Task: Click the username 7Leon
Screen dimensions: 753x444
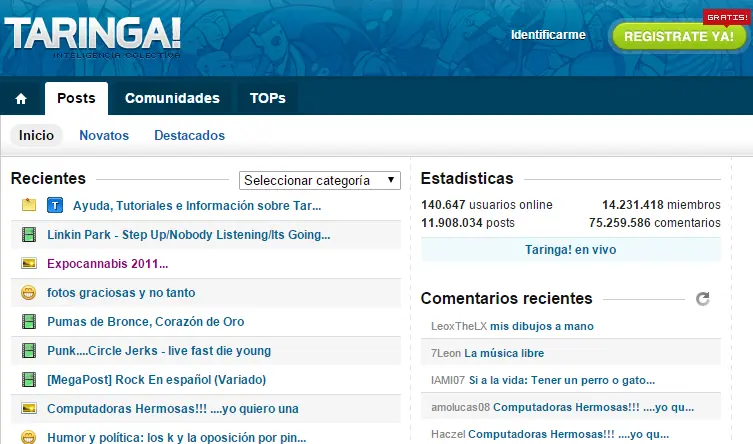Action: [x=446, y=353]
